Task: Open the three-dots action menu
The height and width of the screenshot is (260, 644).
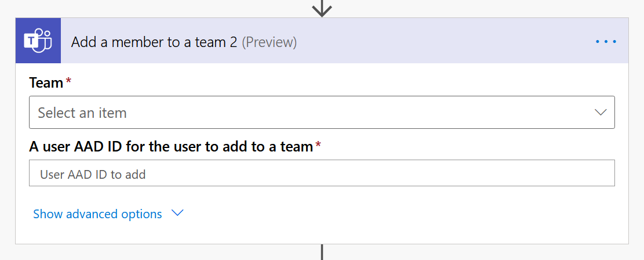Action: pos(606,42)
